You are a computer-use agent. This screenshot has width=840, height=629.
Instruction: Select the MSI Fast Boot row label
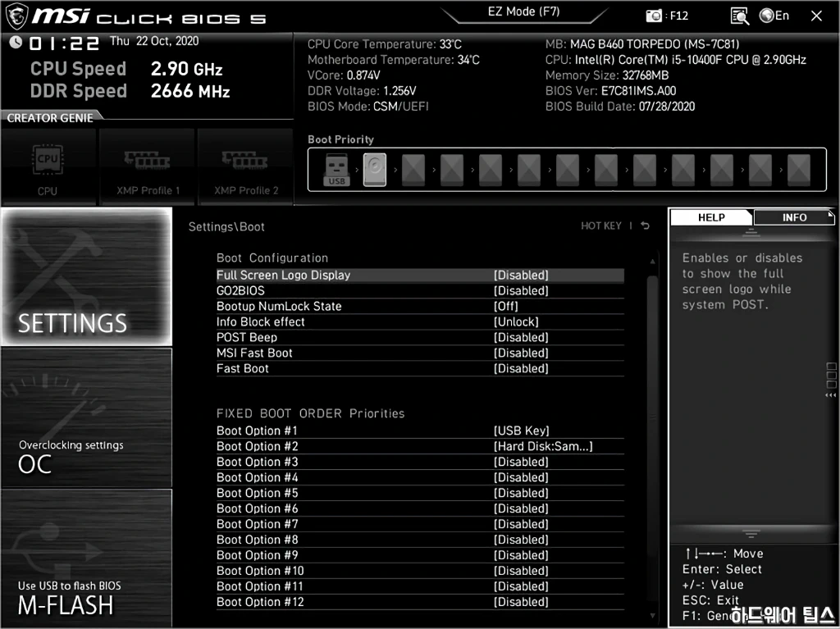click(x=254, y=353)
